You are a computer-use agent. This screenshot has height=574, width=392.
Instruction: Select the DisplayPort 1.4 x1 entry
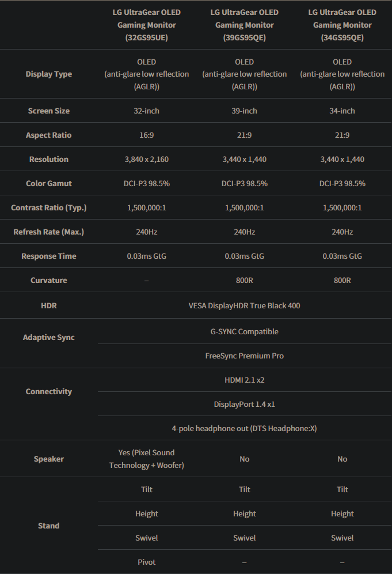point(244,404)
